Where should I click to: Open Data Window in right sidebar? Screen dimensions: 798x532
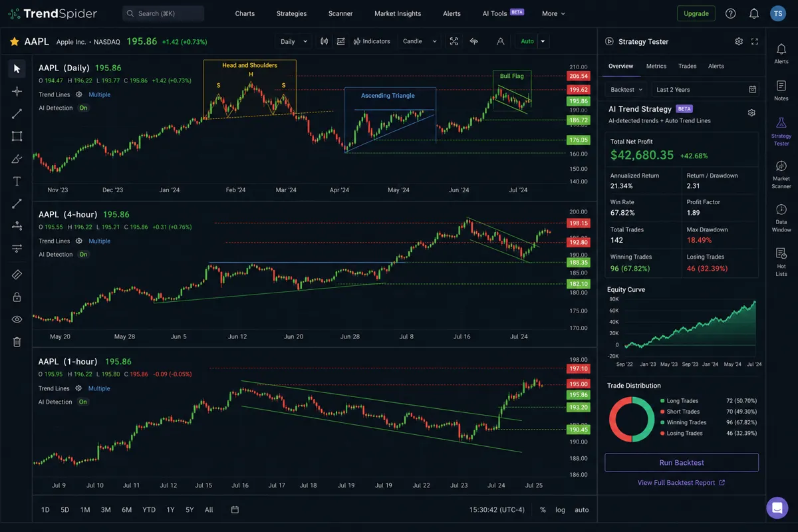tap(781, 218)
